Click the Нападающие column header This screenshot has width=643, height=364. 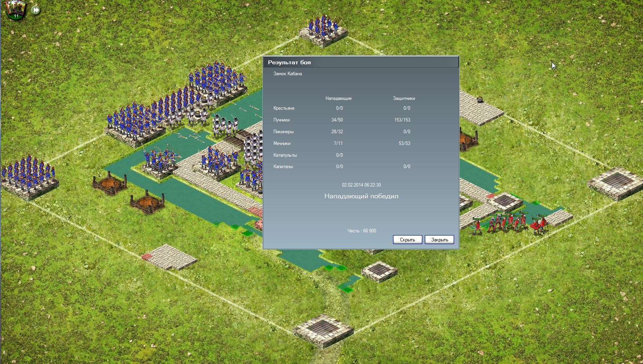(x=339, y=98)
